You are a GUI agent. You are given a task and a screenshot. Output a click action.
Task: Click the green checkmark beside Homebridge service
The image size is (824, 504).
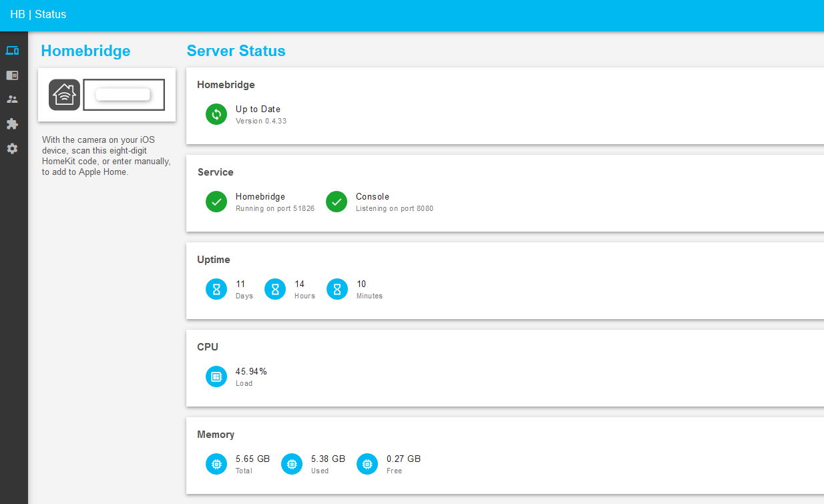[216, 202]
